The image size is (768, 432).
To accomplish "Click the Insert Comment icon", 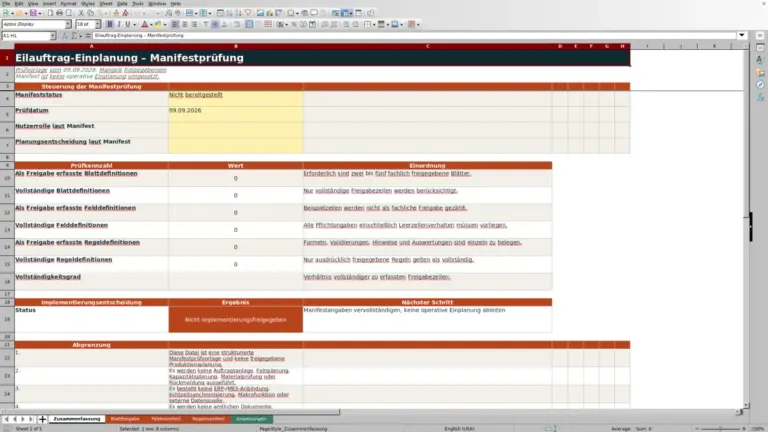I will [x=314, y=13].
